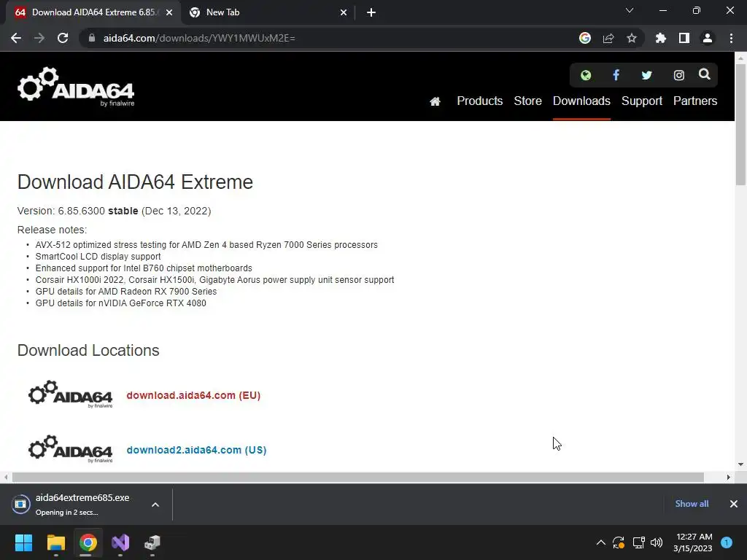Click the download2.aida64.com (US) link

tap(196, 450)
